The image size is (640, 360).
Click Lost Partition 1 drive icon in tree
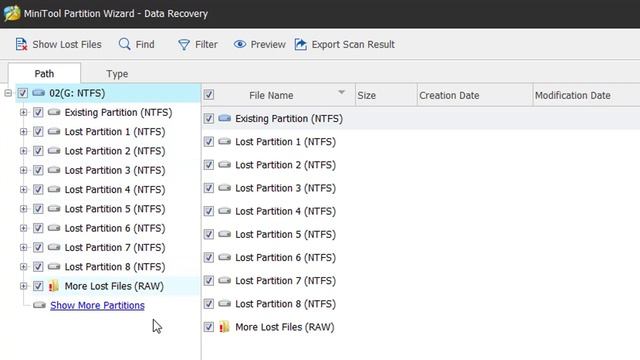click(54, 131)
